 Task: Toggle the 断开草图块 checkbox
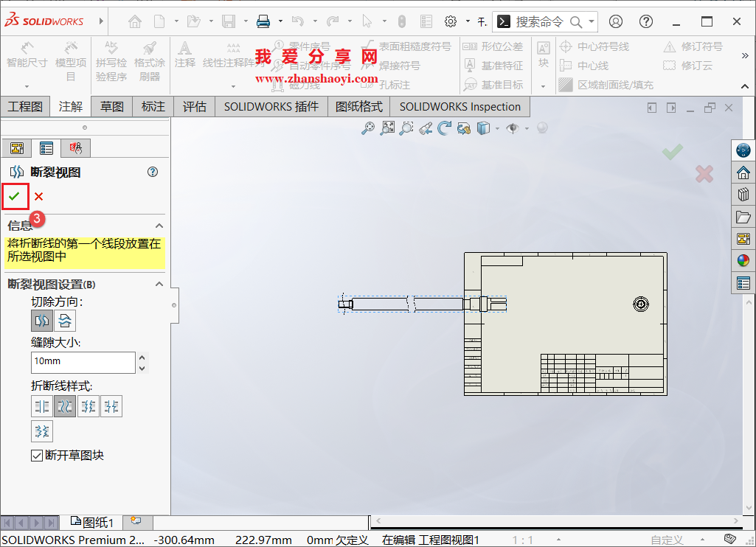(37, 455)
